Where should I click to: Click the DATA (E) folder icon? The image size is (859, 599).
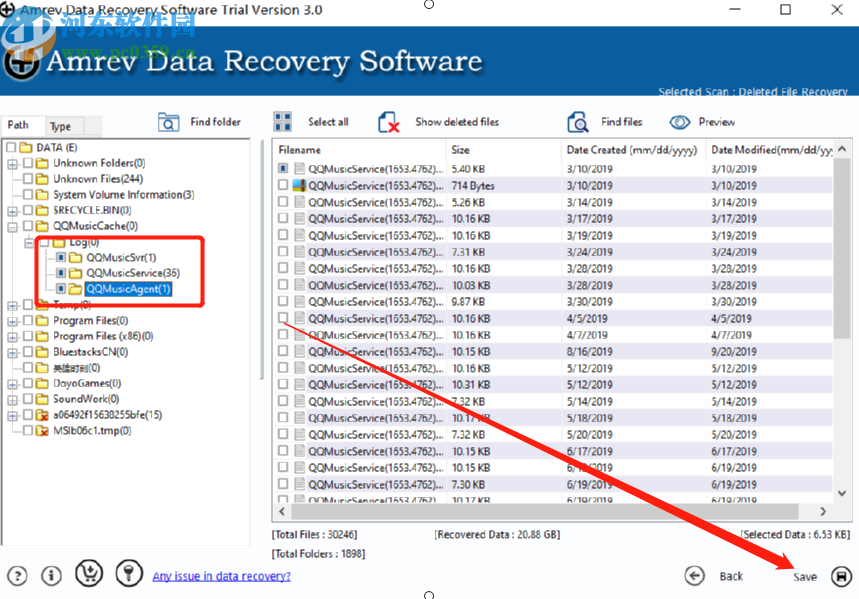pyautogui.click(x=25, y=147)
